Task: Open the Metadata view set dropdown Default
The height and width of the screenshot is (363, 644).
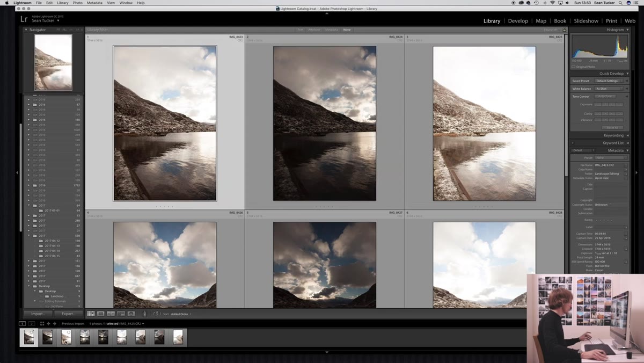Action: [583, 150]
